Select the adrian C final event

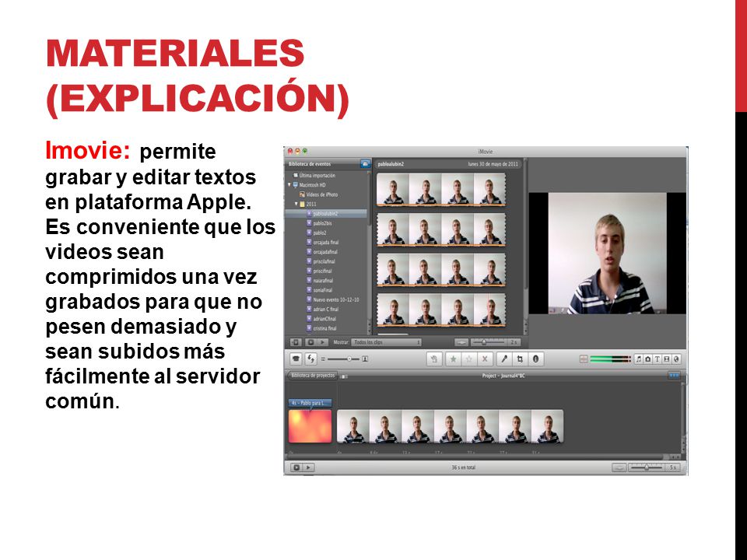tap(324, 309)
